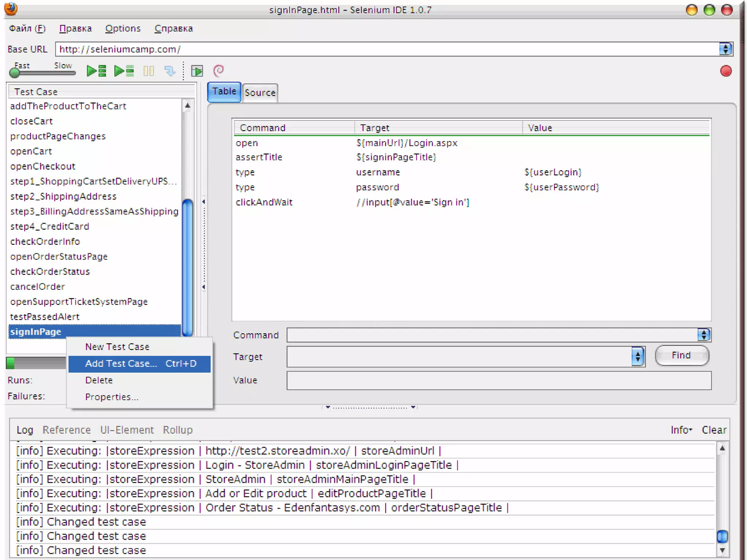Click the TestRunner play icon
Screen dimensions: 747x560
(197, 71)
